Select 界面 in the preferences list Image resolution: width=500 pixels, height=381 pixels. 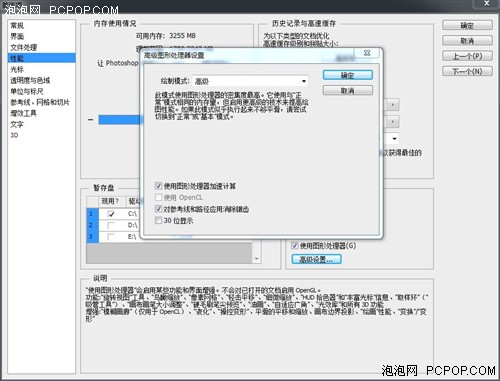(x=42, y=36)
